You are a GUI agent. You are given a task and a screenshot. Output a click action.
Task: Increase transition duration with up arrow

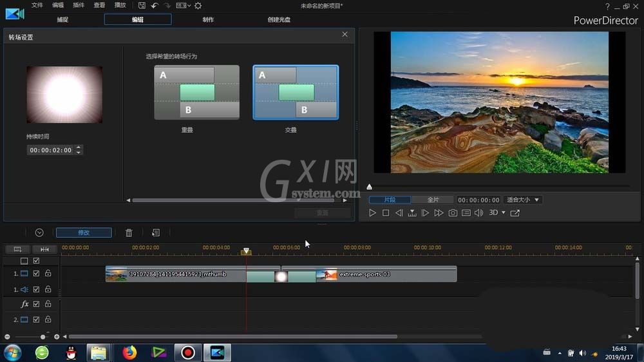(x=79, y=147)
